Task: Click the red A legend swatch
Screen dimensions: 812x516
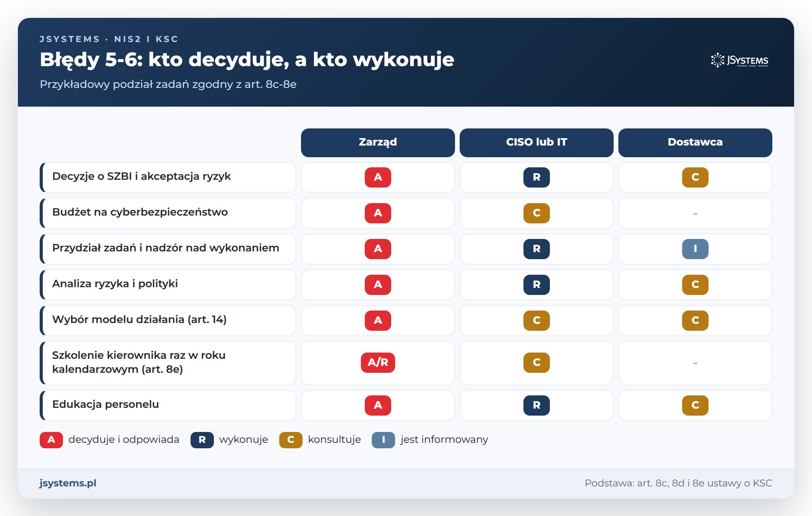Action: pyautogui.click(x=51, y=440)
